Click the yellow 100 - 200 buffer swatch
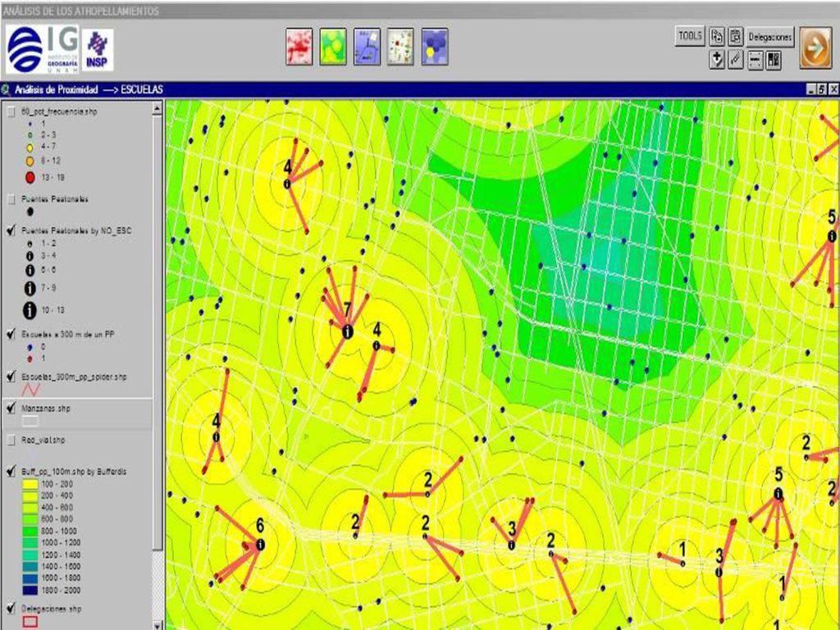This screenshot has height=630, width=840. [30, 484]
